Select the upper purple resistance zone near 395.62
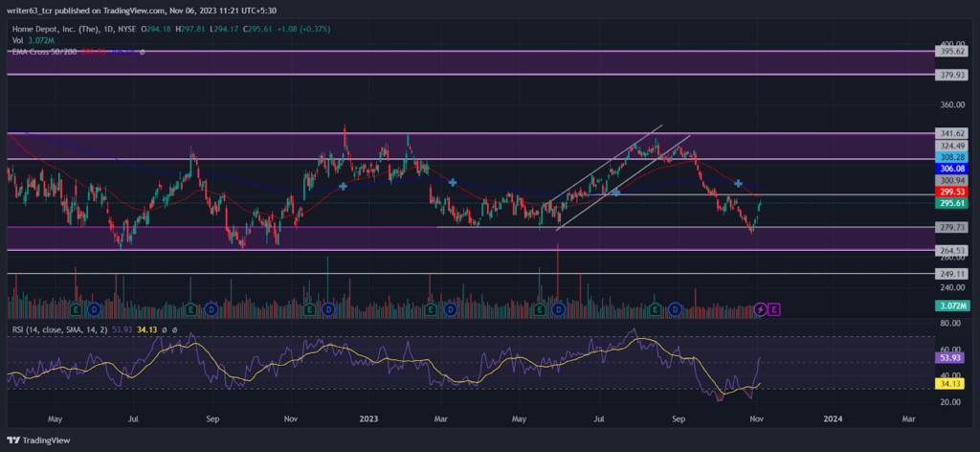 point(469,63)
